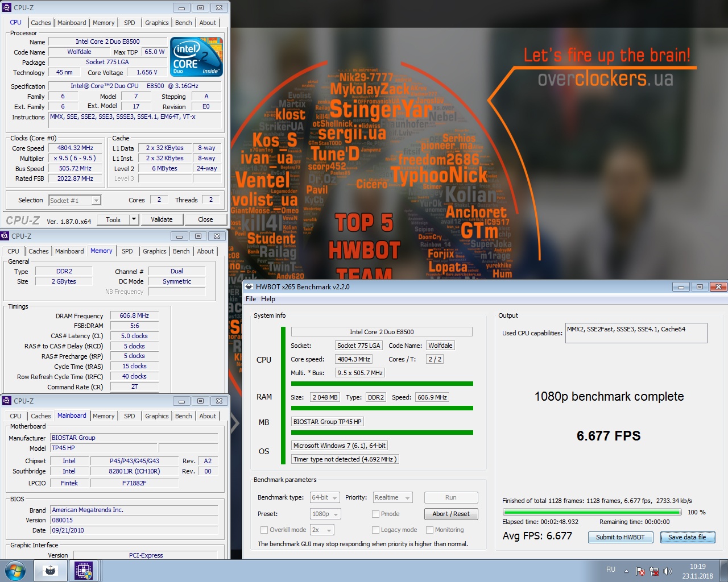Open Priority Realtime dropdown
Viewport: 728px width, 582px height.
coord(392,497)
